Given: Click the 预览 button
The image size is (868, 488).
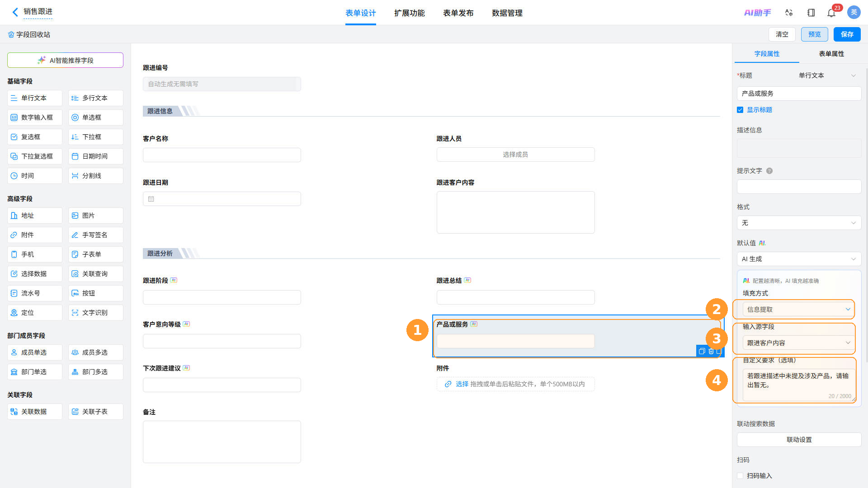Looking at the screenshot, I should point(815,34).
